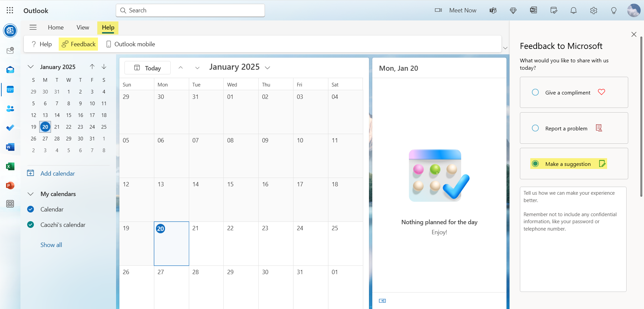Open the Calendar app in sidebar
This screenshot has width=644, height=309.
click(x=10, y=89)
